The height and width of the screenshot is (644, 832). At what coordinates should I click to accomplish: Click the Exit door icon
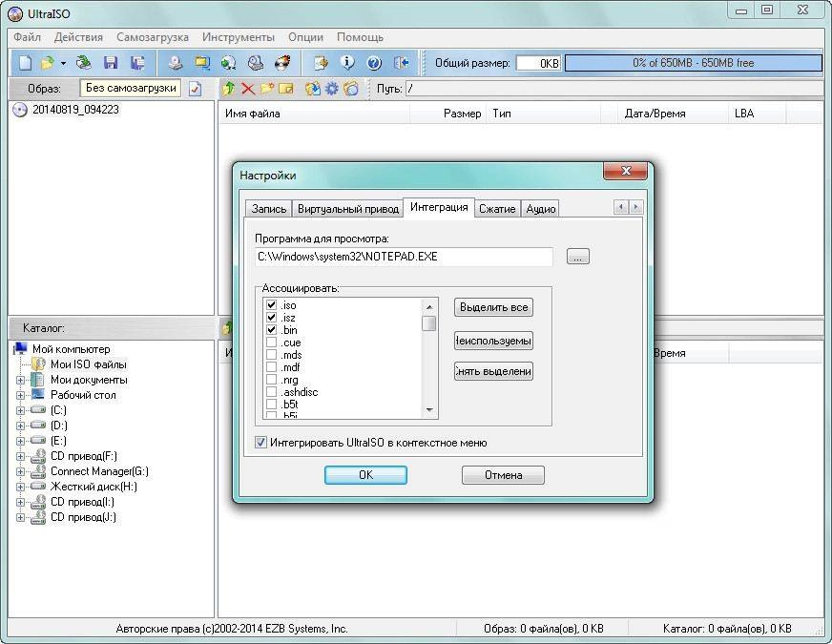coord(402,63)
